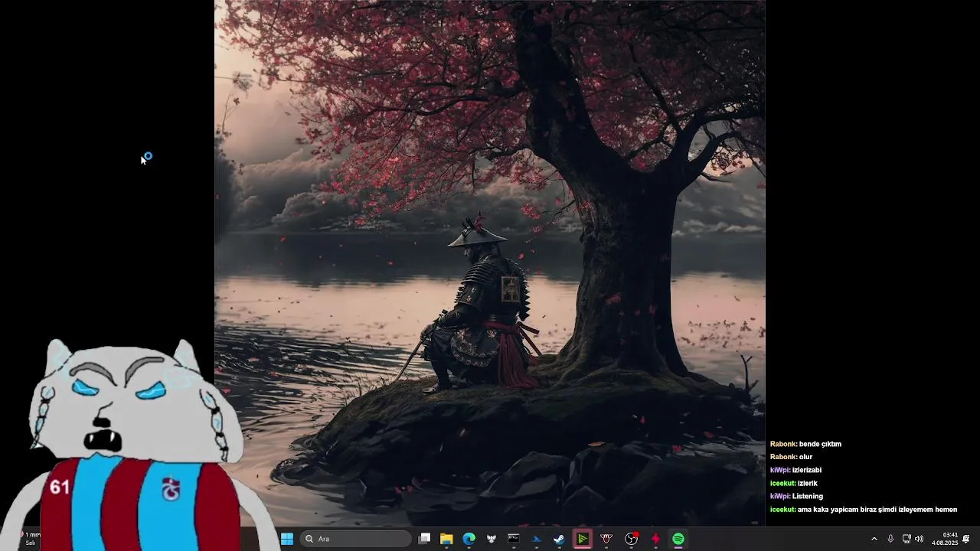The height and width of the screenshot is (551, 980).
Task: Open the green play-arrow app in taskbar
Action: [583, 539]
